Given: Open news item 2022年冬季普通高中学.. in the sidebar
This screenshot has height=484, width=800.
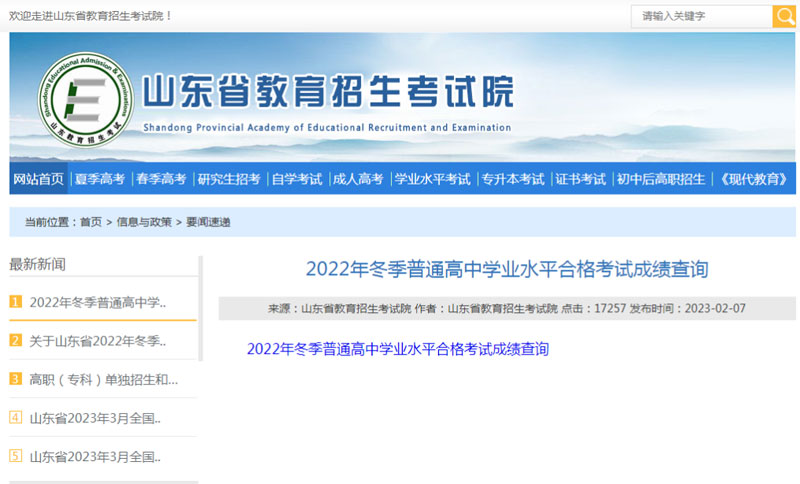Looking at the screenshot, I should [x=98, y=302].
